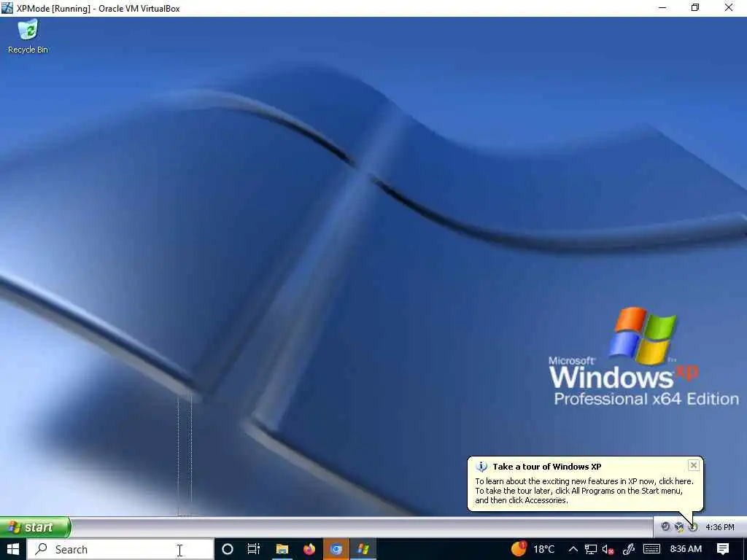Click the host clock showing 8:36 AM
The image size is (747, 560).
pos(686,549)
